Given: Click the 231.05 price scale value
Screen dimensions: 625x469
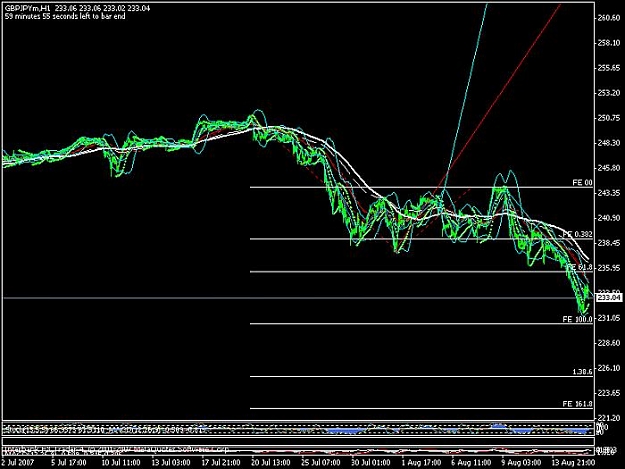Looking at the screenshot, I should (609, 318).
